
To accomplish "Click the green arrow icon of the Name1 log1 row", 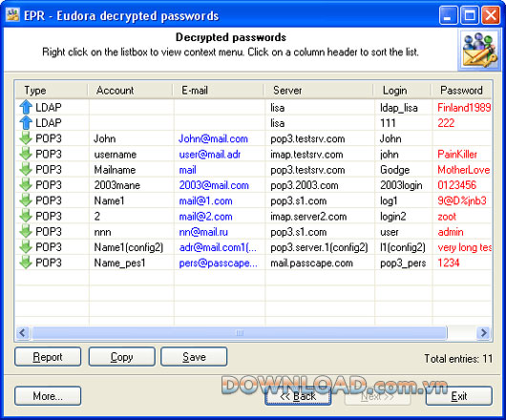I will pyautogui.click(x=26, y=200).
